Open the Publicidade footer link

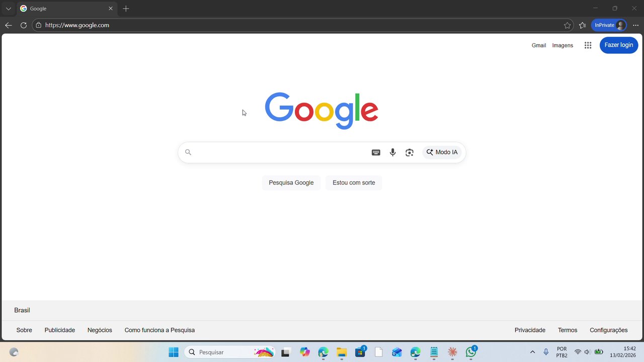tap(60, 330)
